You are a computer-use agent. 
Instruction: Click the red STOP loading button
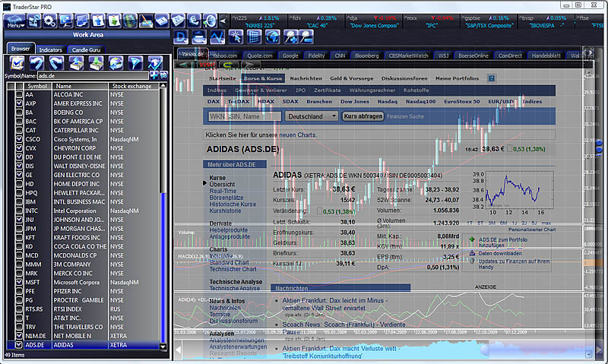coord(207,65)
